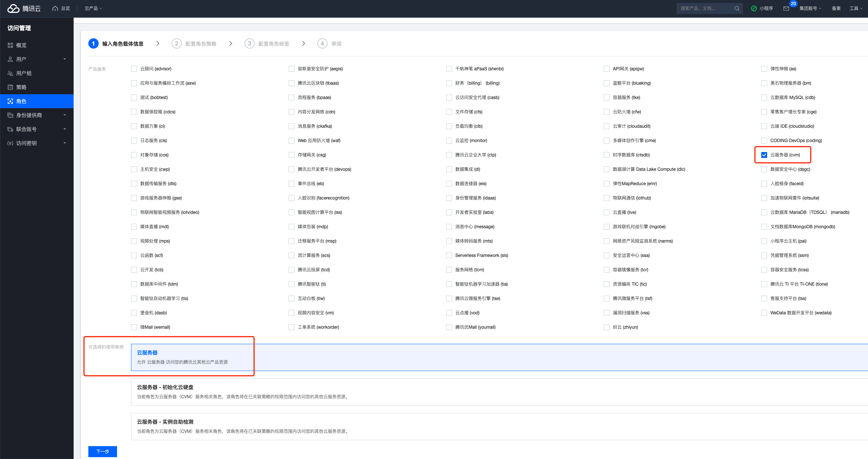Open the message mail icon
This screenshot has height=459, width=868.
(x=786, y=8)
